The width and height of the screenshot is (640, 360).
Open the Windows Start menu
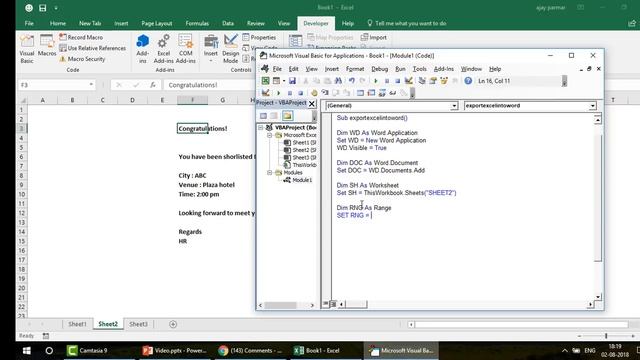point(27,351)
